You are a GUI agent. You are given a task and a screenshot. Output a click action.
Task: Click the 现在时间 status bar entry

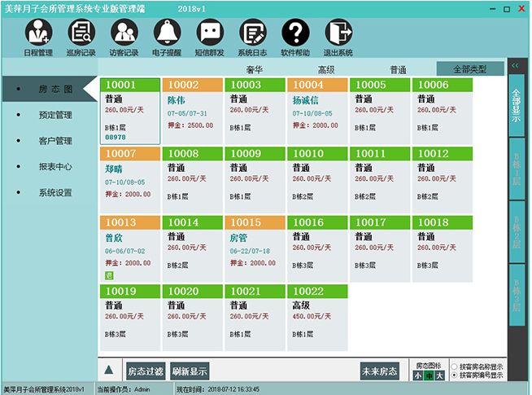218,389
